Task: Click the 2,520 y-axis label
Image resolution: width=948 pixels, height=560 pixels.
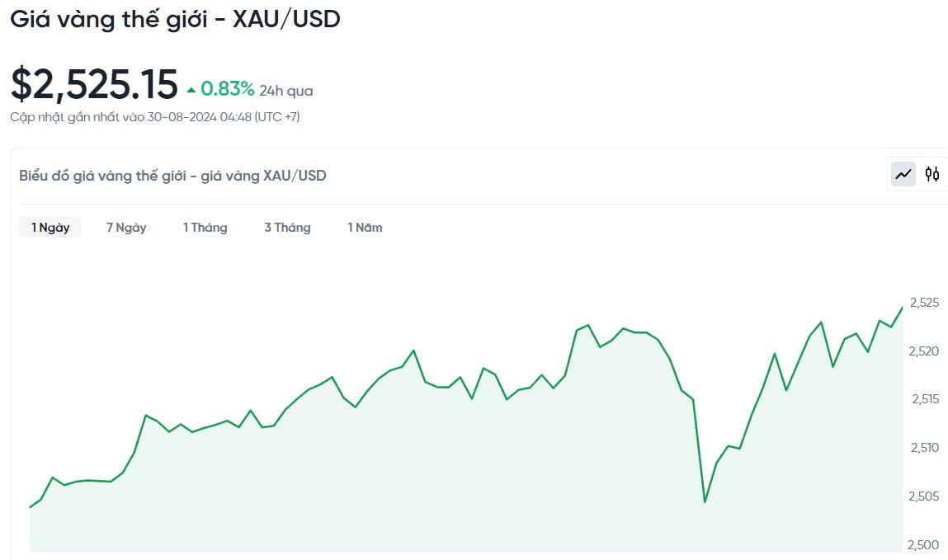Action: click(x=924, y=351)
